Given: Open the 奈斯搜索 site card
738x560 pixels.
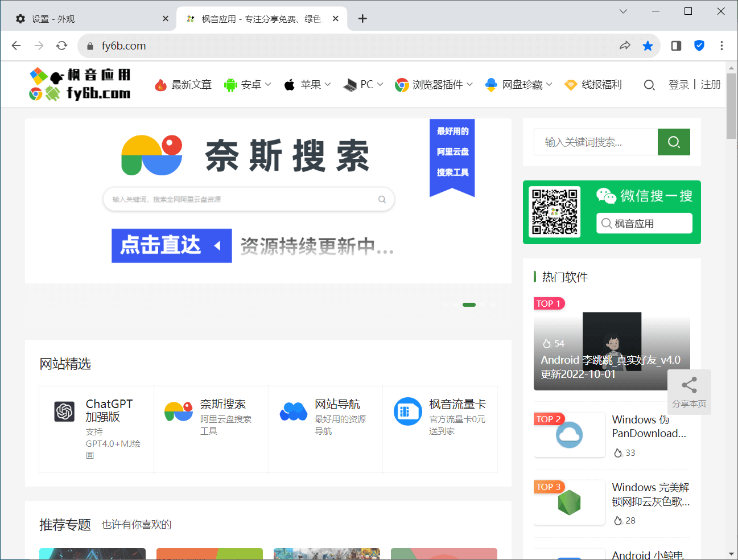Looking at the screenshot, I should coord(211,429).
